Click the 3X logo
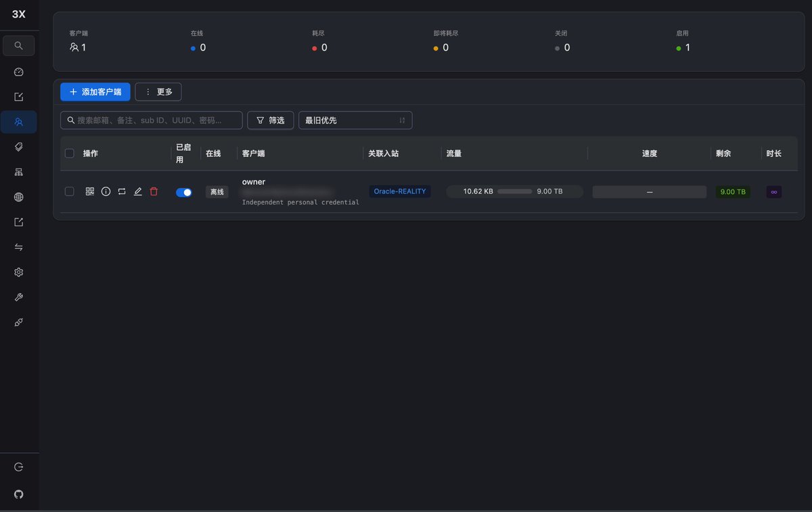The image size is (812, 512). pos(19,14)
